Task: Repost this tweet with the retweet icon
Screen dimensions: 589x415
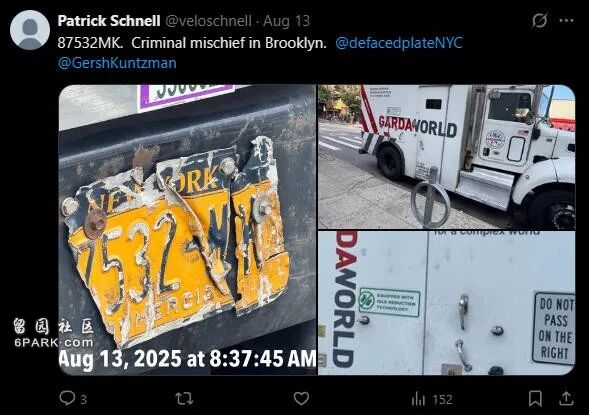Action: click(184, 398)
